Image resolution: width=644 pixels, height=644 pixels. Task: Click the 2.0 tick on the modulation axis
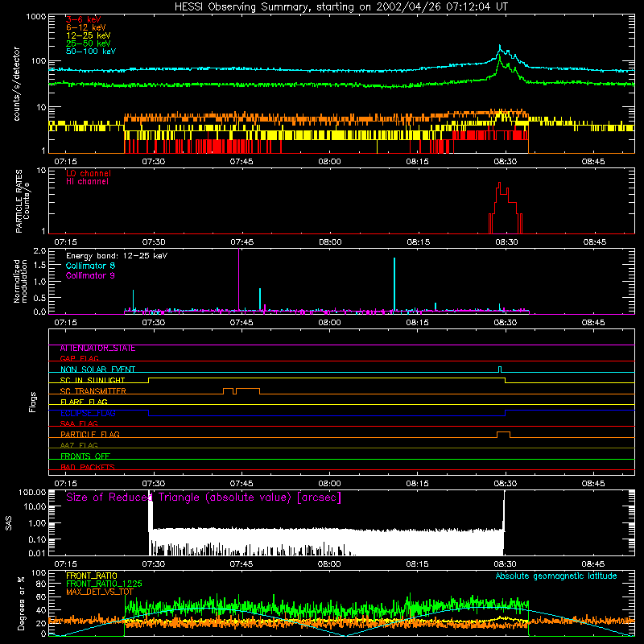pyautogui.click(x=39, y=251)
